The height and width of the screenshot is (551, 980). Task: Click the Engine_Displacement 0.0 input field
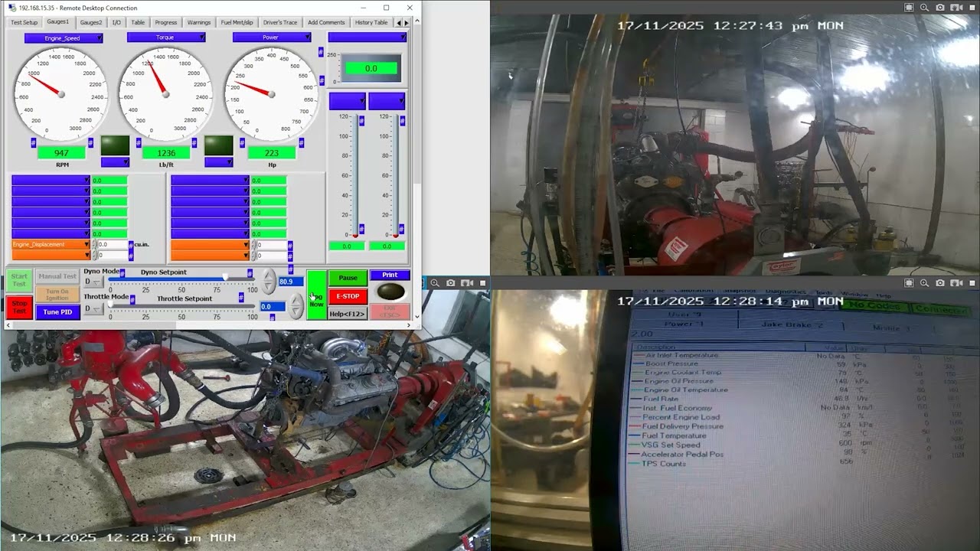[x=112, y=245]
